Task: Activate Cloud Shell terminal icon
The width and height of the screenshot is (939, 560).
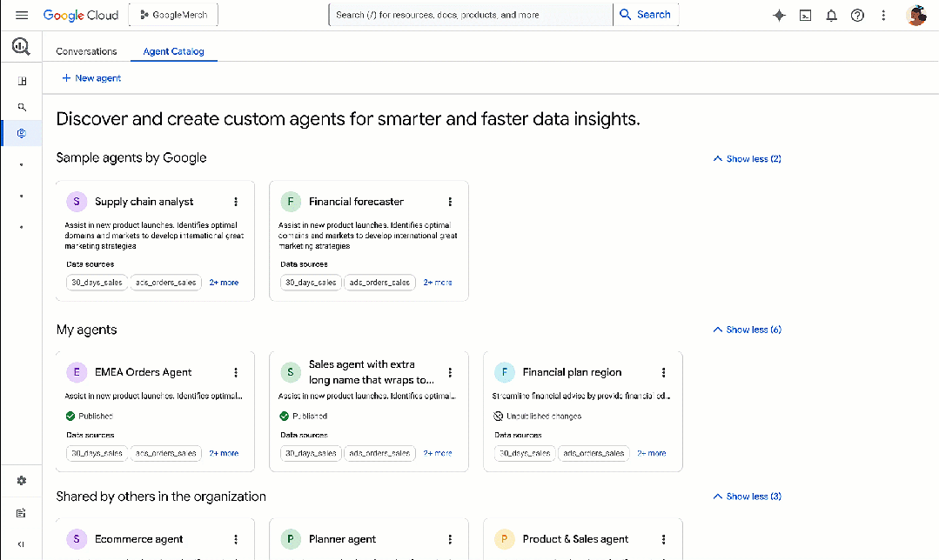Action: click(806, 15)
